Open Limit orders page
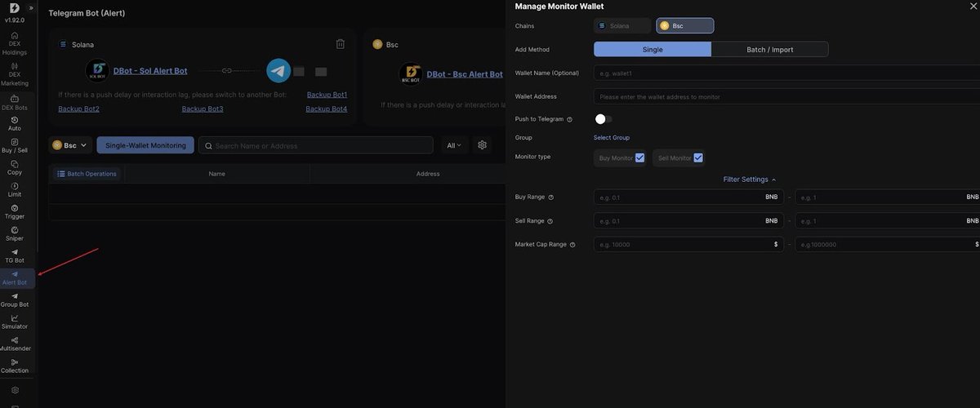 point(15,190)
